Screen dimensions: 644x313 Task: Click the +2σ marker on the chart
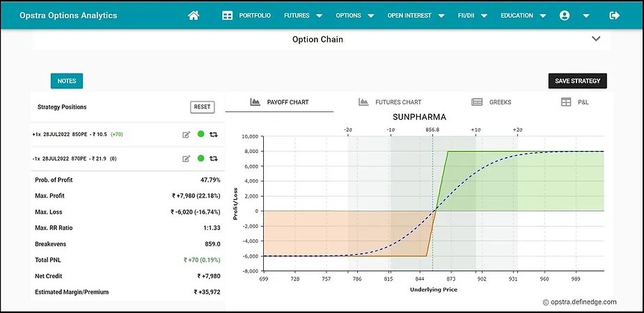point(517,129)
